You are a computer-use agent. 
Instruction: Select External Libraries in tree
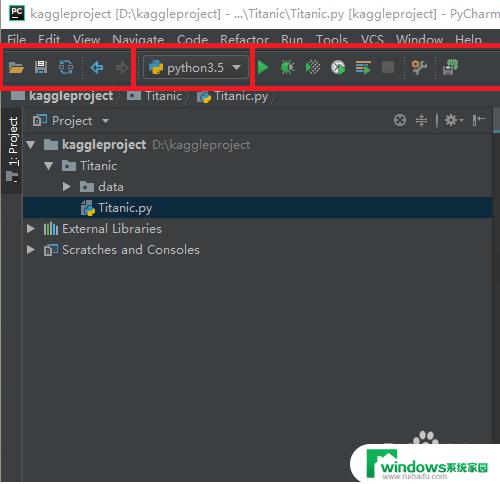103,229
